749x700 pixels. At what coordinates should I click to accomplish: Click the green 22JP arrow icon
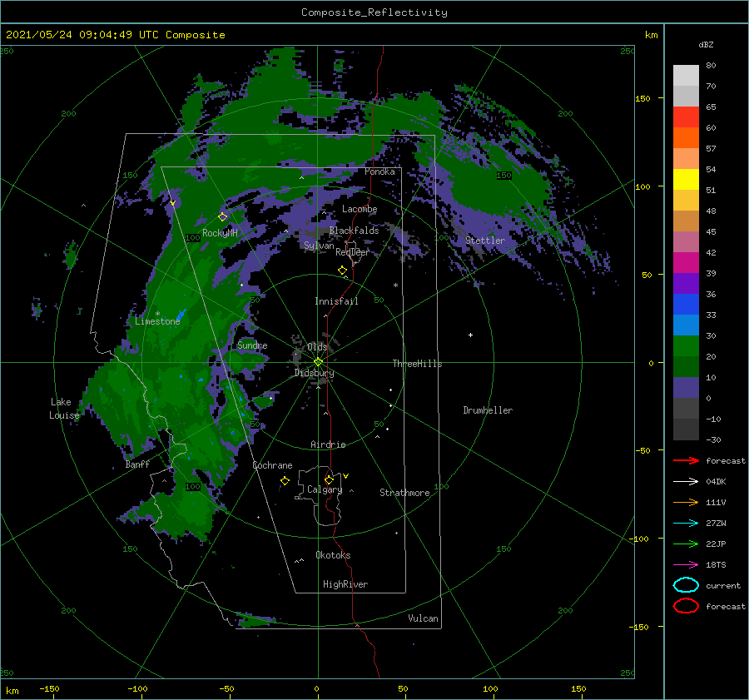[x=686, y=544]
